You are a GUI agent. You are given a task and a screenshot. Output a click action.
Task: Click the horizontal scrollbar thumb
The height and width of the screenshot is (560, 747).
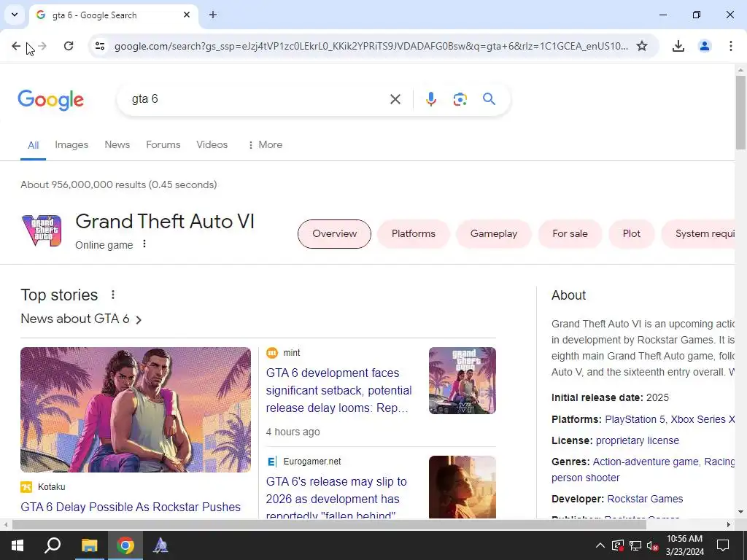click(x=329, y=525)
